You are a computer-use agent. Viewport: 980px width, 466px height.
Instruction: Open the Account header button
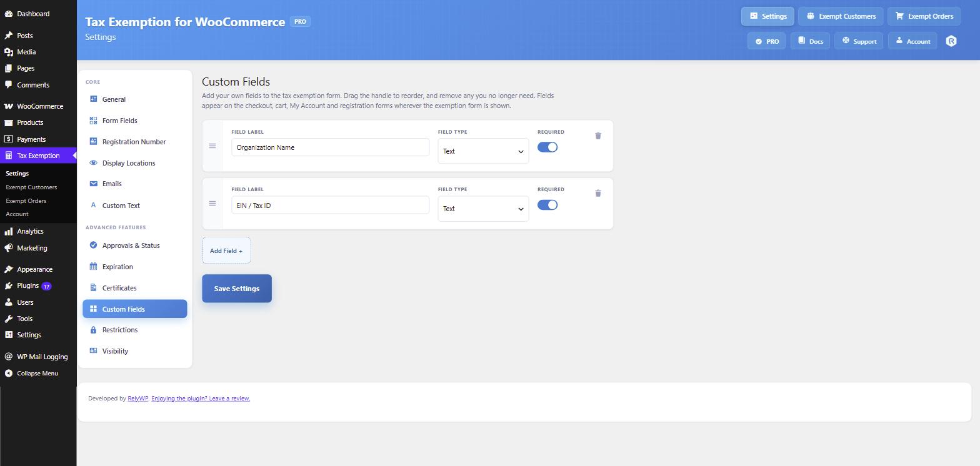[x=912, y=41]
